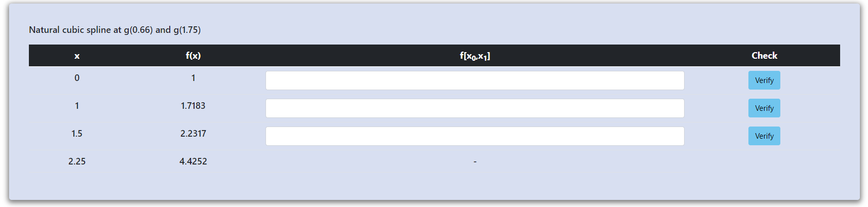Click the Verify button in the x=0 row
Image resolution: width=868 pixels, height=207 pixels.
(764, 80)
